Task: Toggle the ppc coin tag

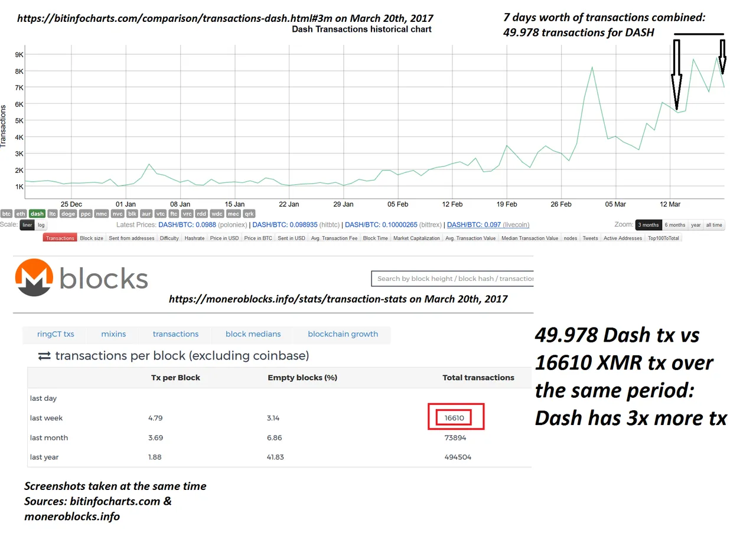Action: (86, 214)
